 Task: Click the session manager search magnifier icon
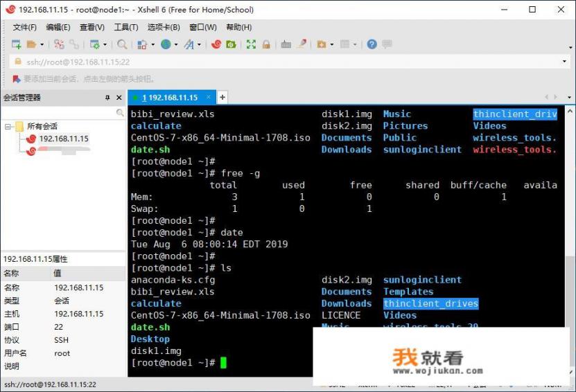click(120, 113)
